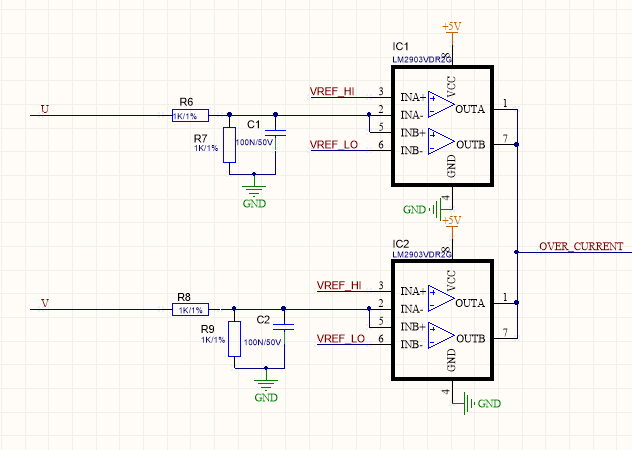Click the +5V power port above IC2
This screenshot has width=632, height=450.
click(451, 226)
